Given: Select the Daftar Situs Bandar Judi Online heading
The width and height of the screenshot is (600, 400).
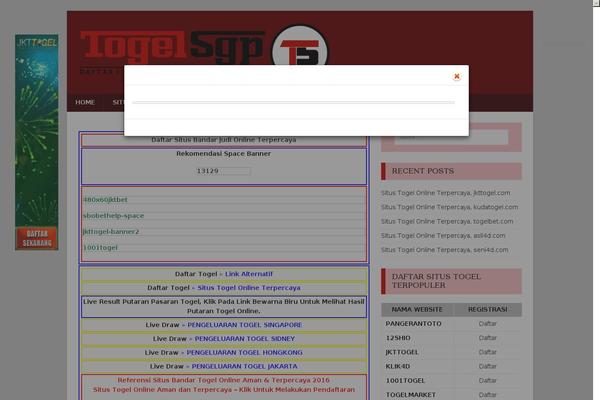Looking at the screenshot, I should point(223,140).
